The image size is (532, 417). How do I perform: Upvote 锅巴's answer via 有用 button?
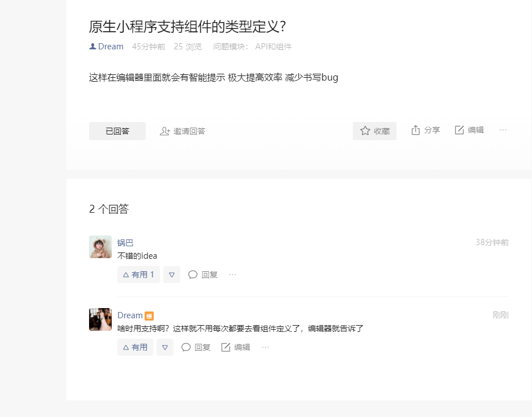(138, 274)
